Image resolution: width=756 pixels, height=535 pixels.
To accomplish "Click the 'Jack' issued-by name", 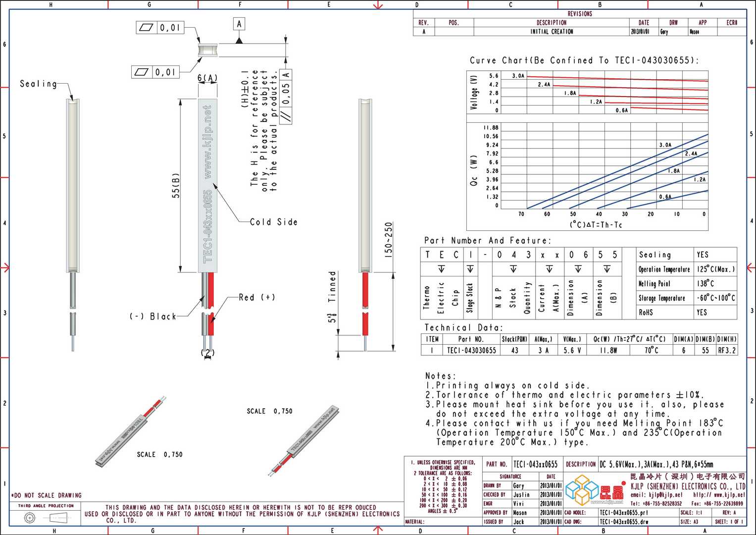I will (518, 522).
